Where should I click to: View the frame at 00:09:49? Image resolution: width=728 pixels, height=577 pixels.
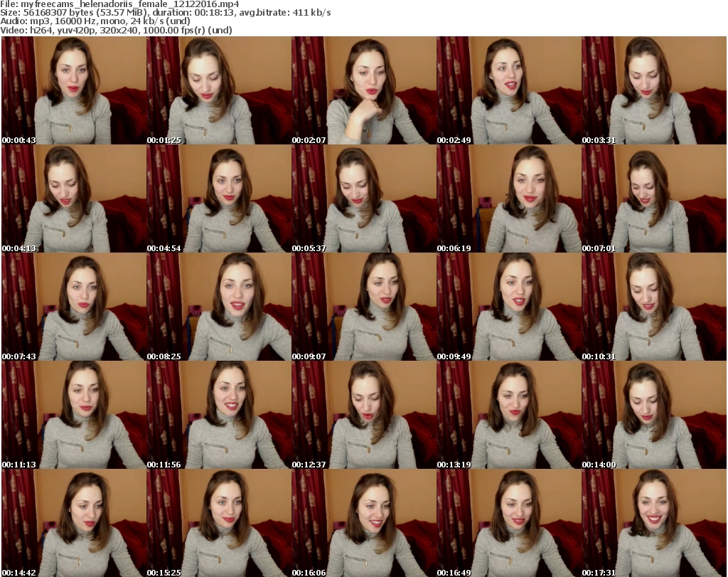pyautogui.click(x=509, y=307)
